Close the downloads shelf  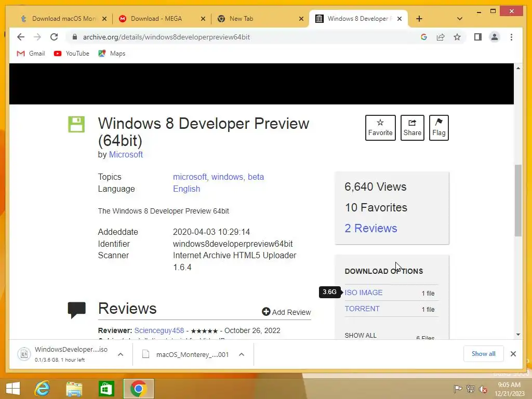point(513,354)
